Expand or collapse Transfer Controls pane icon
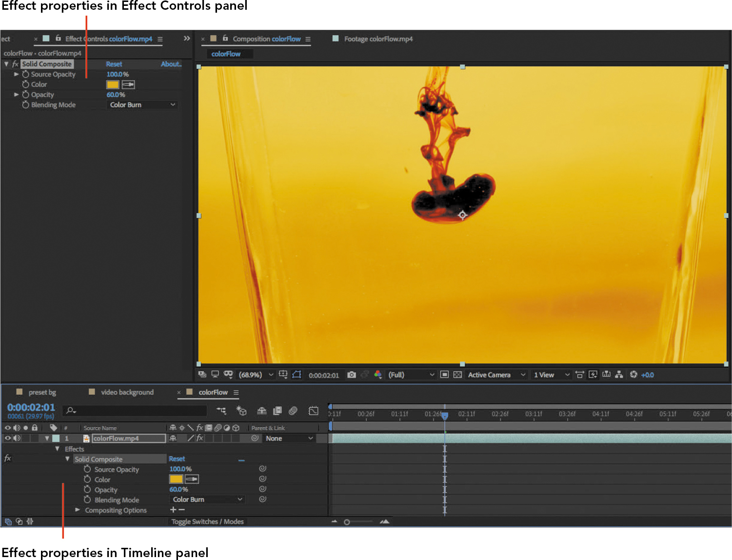Image resolution: width=732 pixels, height=560 pixels. click(x=19, y=521)
